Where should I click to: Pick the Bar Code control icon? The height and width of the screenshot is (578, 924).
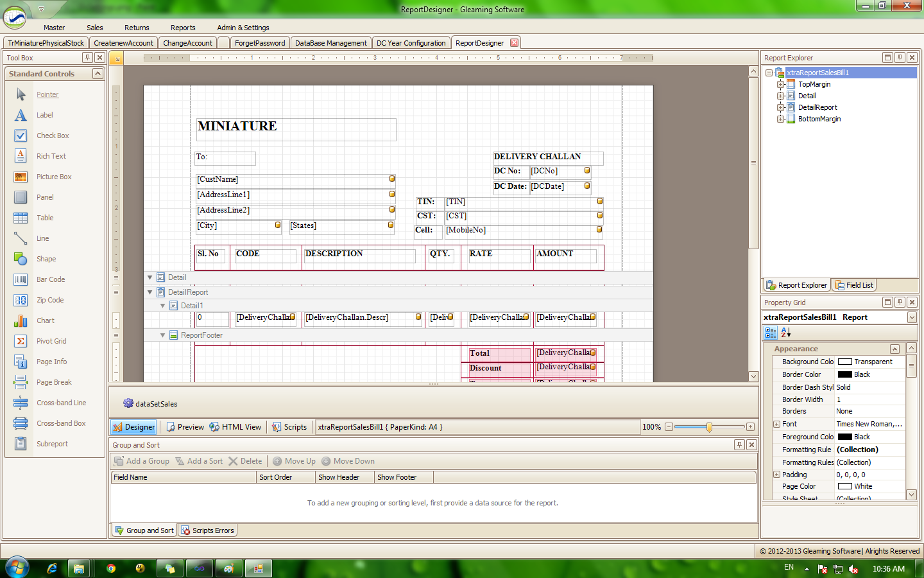(21, 279)
